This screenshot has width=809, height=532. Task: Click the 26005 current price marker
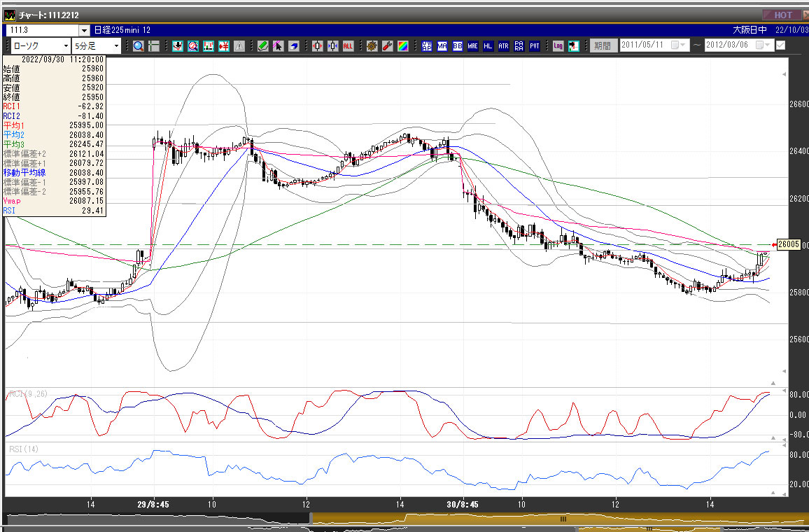click(789, 244)
